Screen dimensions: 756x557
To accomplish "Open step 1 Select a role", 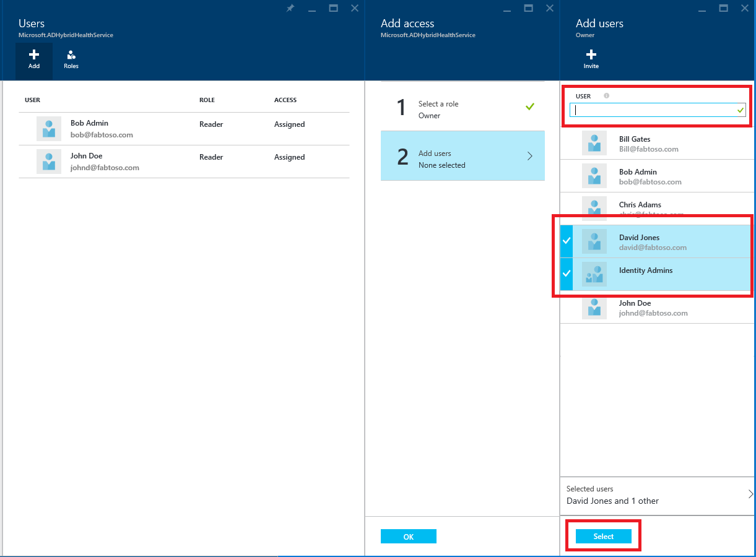I will (463, 110).
